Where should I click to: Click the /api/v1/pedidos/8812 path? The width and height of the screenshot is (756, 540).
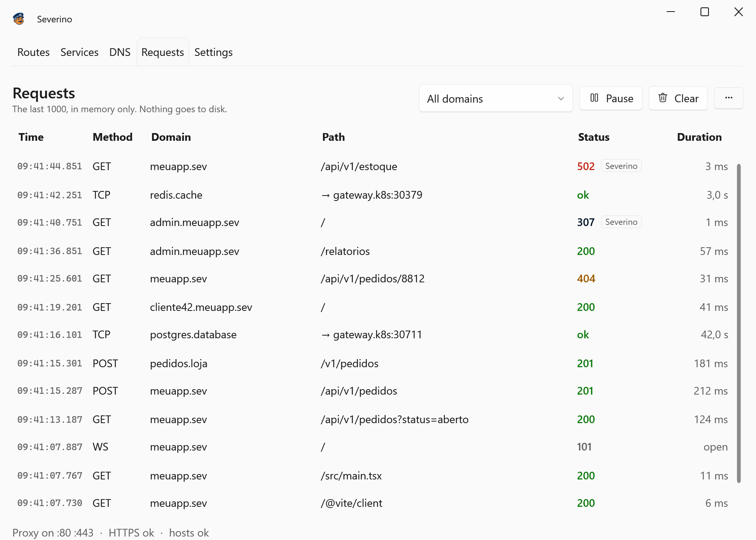[373, 278]
